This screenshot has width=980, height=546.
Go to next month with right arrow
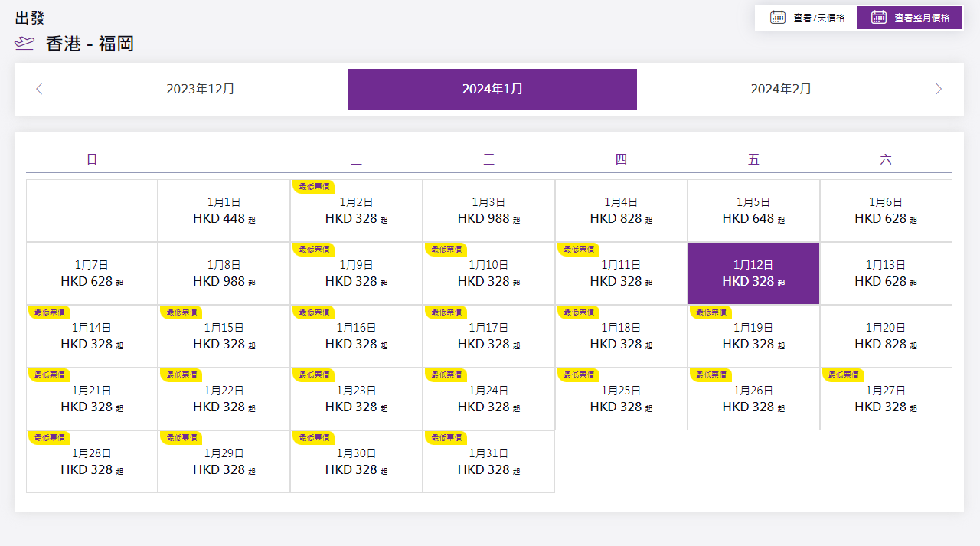(939, 90)
